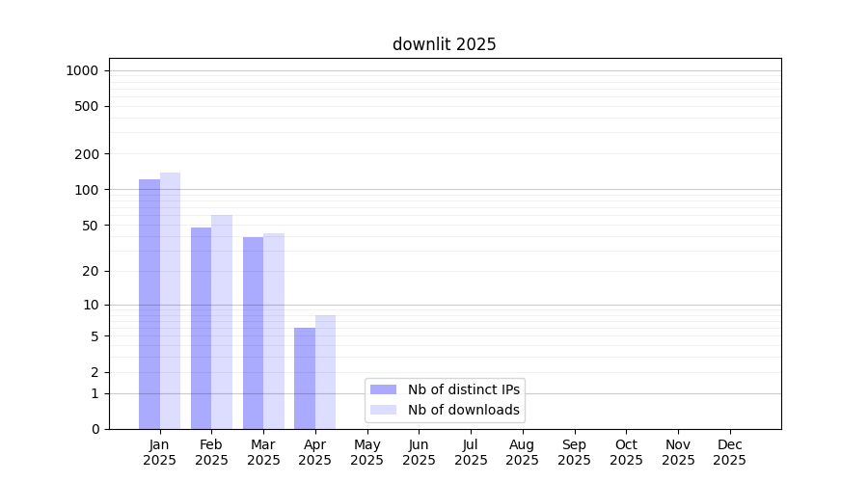The width and height of the screenshot is (868, 482).
Task: Click the 'Jan 2025' x-axis label
Action: 160,452
